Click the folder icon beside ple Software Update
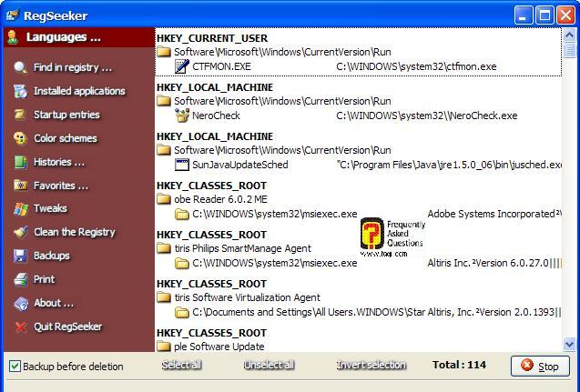Screen dimensions: 580x392 click(x=164, y=347)
